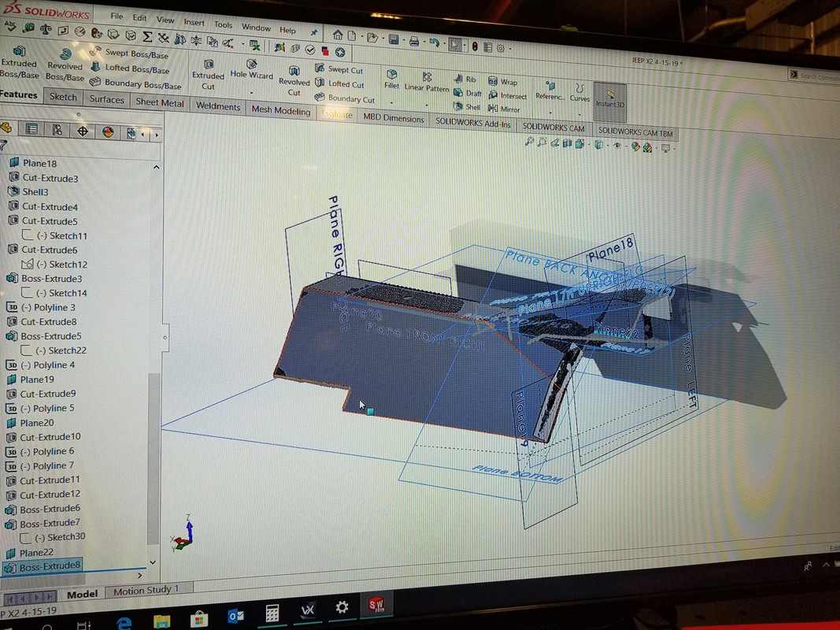Image resolution: width=840 pixels, height=630 pixels.
Task: Click the Rebuild traffic light icon
Action: [474, 46]
